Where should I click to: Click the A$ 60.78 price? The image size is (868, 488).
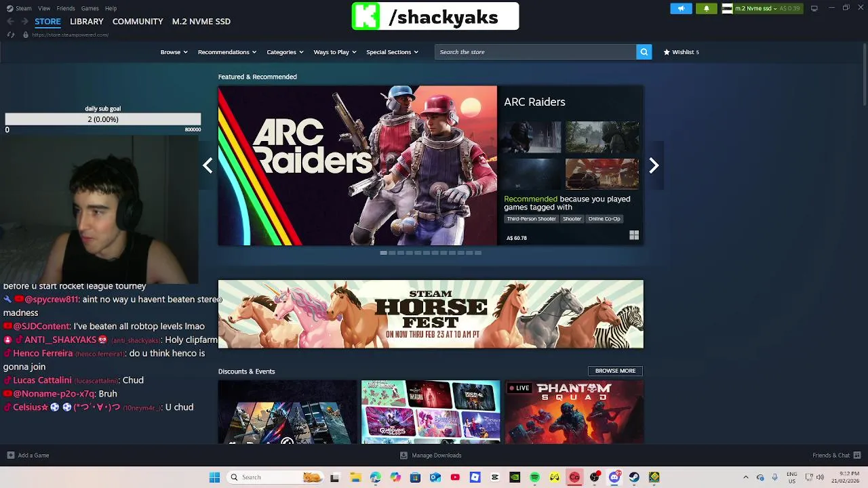[x=516, y=238]
